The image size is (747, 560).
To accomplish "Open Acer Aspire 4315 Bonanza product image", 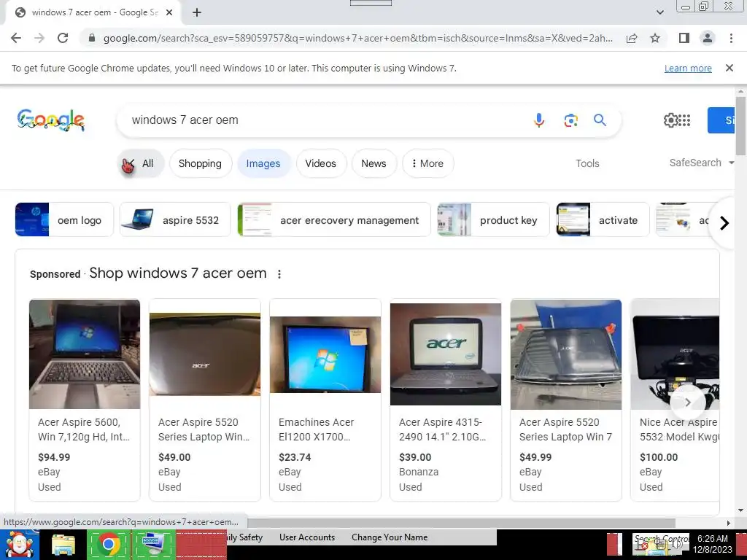I will [446, 354].
